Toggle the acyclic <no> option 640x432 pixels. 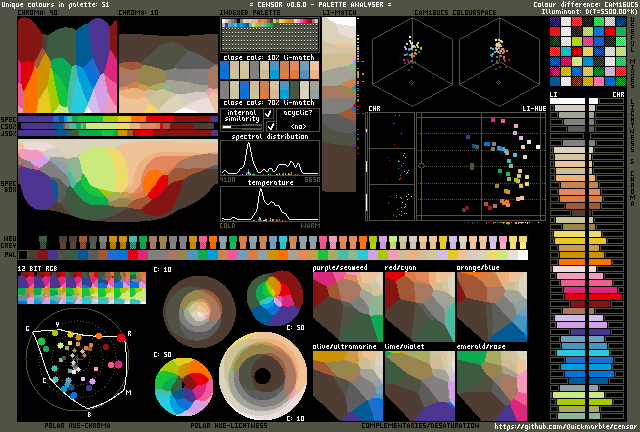point(298,126)
